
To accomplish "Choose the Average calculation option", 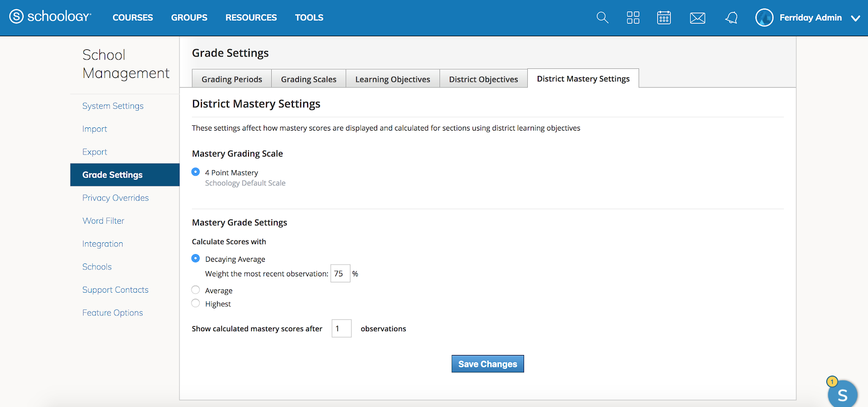I will [x=196, y=290].
